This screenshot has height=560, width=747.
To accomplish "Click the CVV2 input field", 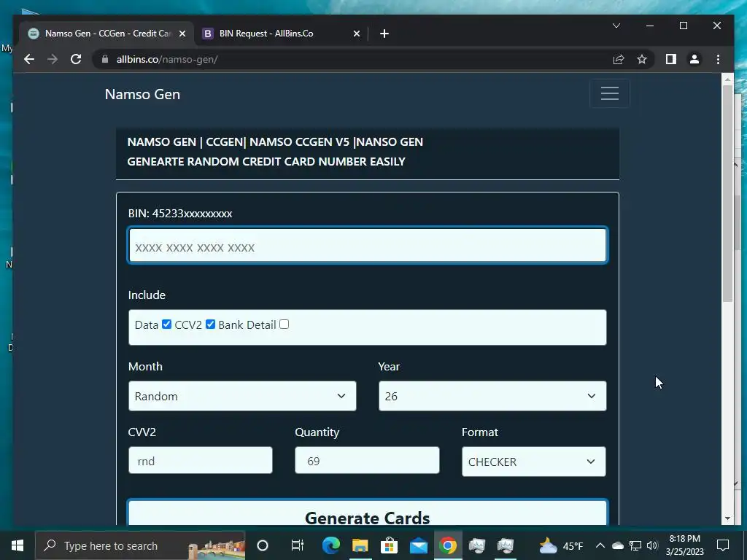I will coord(200,461).
